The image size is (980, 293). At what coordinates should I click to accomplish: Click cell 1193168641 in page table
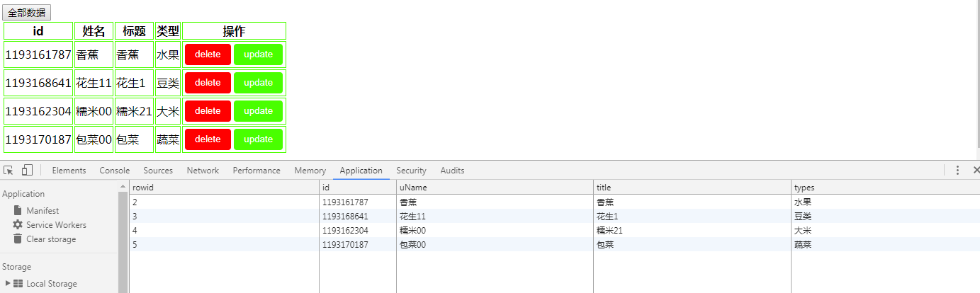click(x=38, y=83)
